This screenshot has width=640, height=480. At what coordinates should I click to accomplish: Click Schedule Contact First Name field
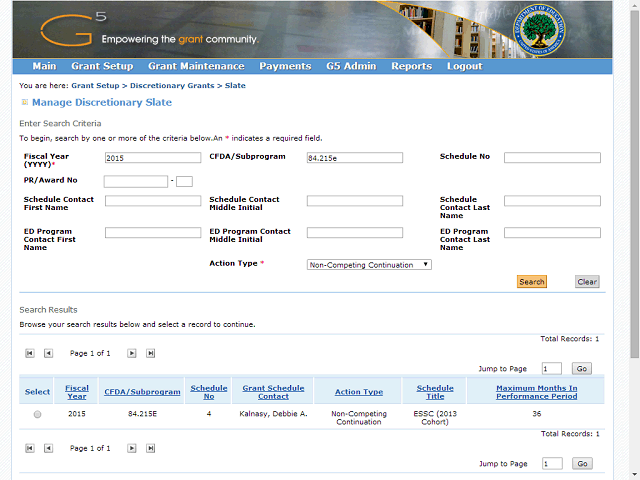coord(153,201)
